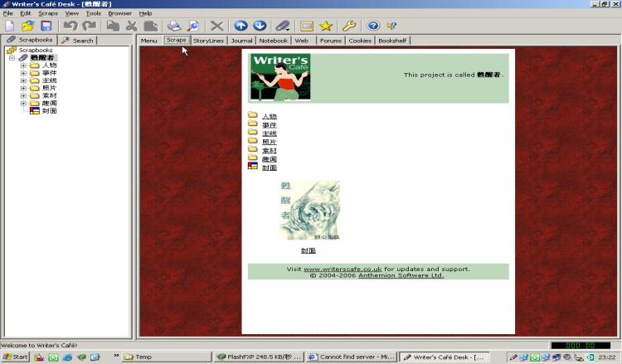This screenshot has height=364, width=622.
Task: Click the Windows Start button
Action: tap(16, 357)
